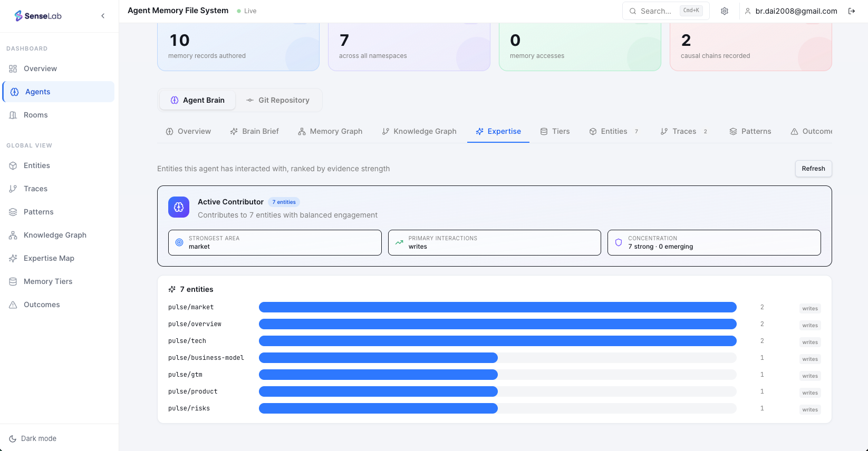Image resolution: width=868 pixels, height=451 pixels.
Task: Click the writes tag on pulse/market row
Action: point(810,308)
